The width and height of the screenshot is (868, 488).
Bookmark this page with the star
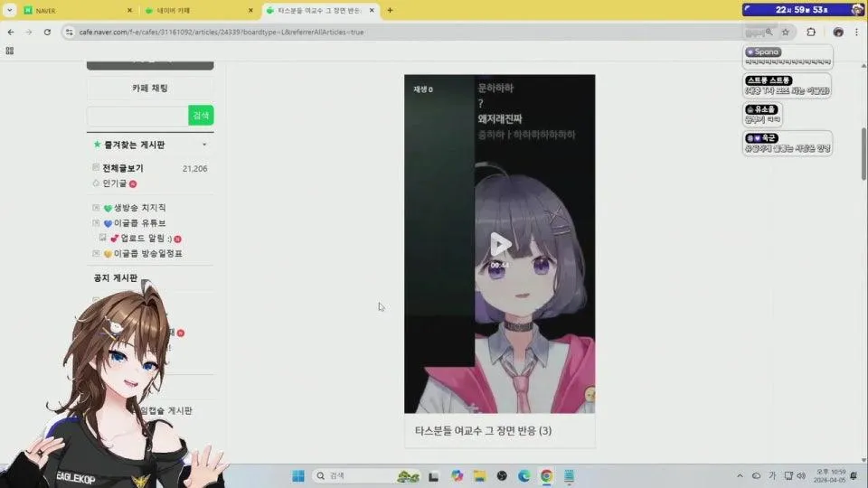(786, 33)
